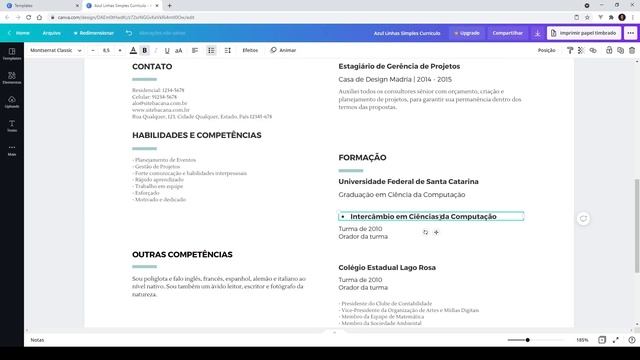Open the browser profile avatar
The height and width of the screenshot is (360, 640).
click(622, 17)
